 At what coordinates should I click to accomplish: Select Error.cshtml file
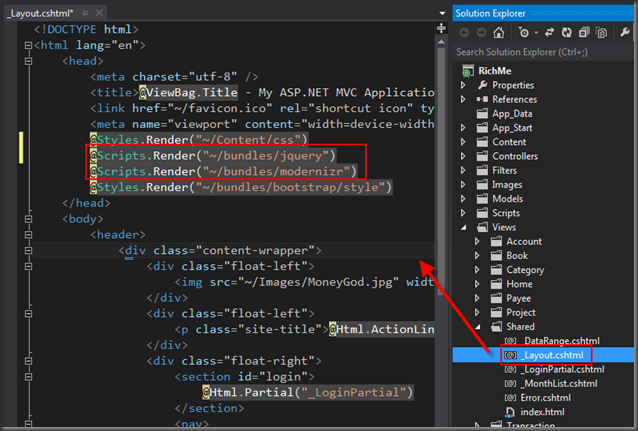click(545, 398)
